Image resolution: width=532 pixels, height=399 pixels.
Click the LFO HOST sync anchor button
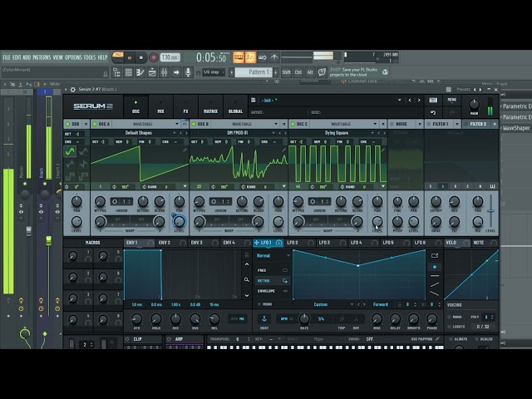(264, 319)
